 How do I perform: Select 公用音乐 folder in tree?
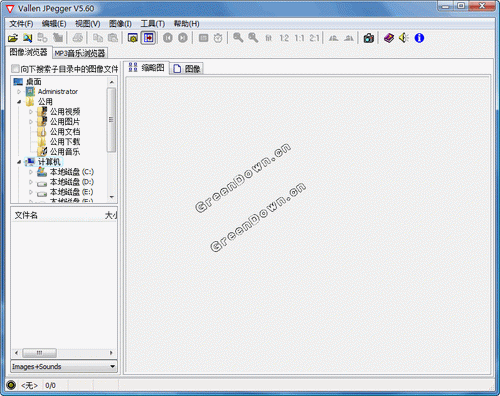(x=65, y=152)
